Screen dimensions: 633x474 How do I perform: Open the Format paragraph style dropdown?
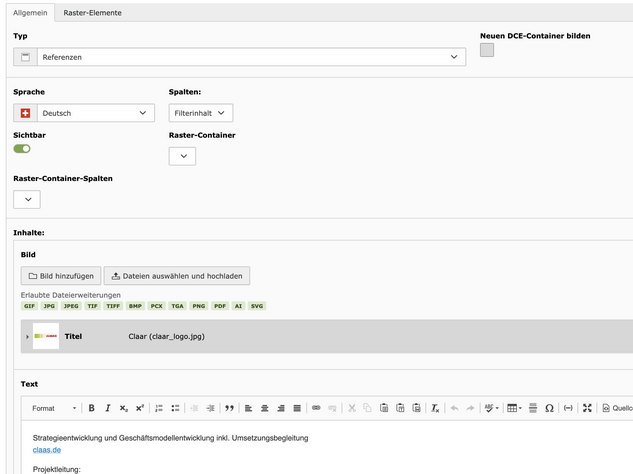pyautogui.click(x=54, y=408)
